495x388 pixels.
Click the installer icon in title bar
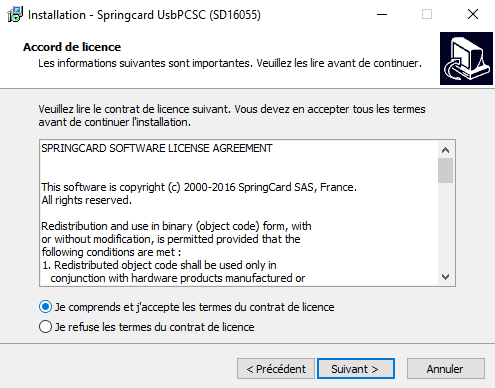point(15,15)
